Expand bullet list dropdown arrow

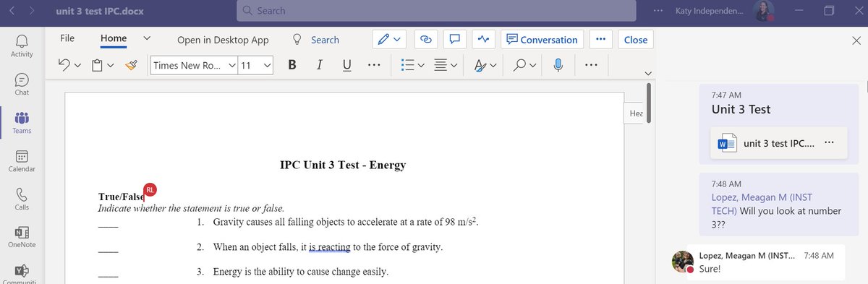tap(422, 66)
